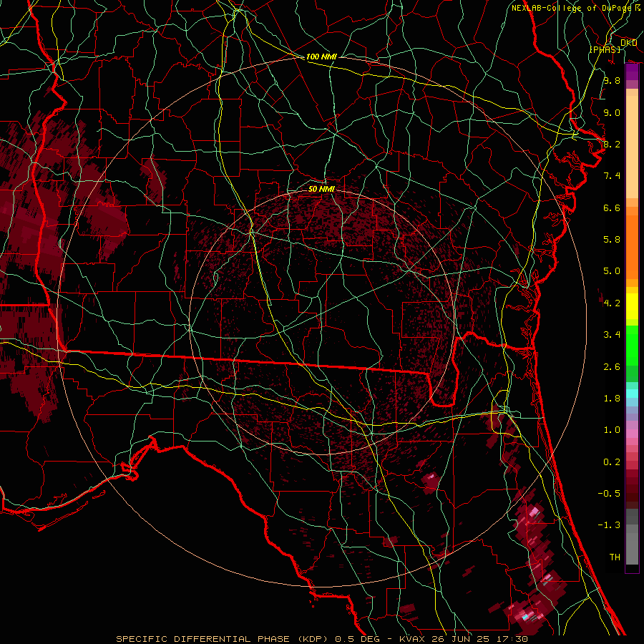Click the DKD product label above the legend
644x644 pixels.
pyautogui.click(x=628, y=43)
